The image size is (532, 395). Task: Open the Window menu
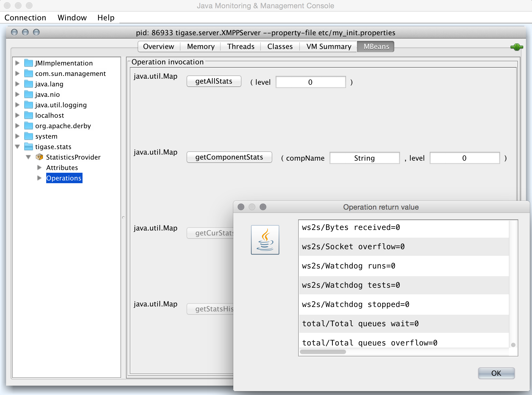[72, 18]
